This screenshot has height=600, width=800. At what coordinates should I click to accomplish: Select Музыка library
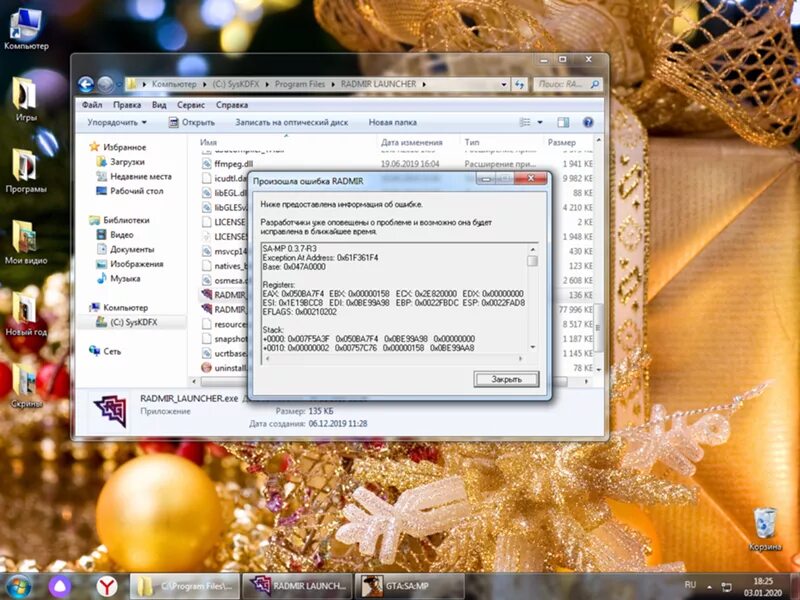coord(118,279)
